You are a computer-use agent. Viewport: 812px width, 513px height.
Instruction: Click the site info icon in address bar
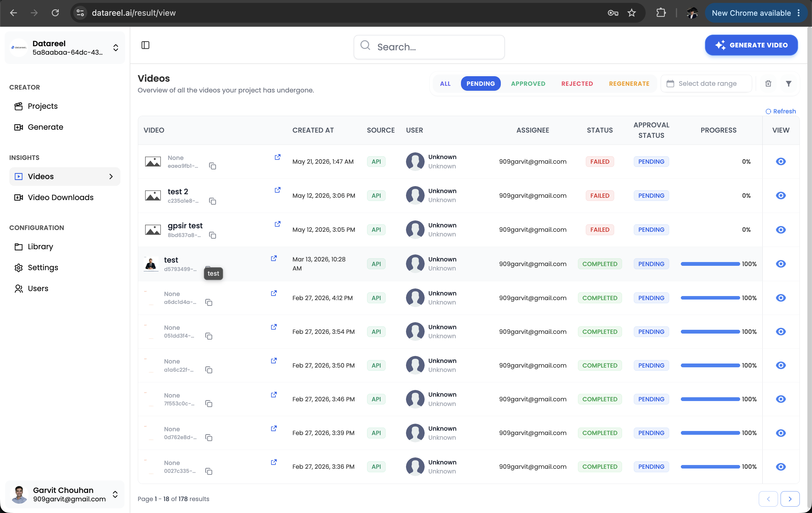[x=80, y=13]
